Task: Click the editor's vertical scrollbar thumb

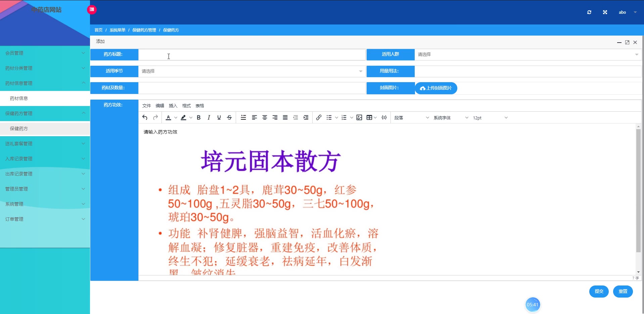Action: [638, 191]
